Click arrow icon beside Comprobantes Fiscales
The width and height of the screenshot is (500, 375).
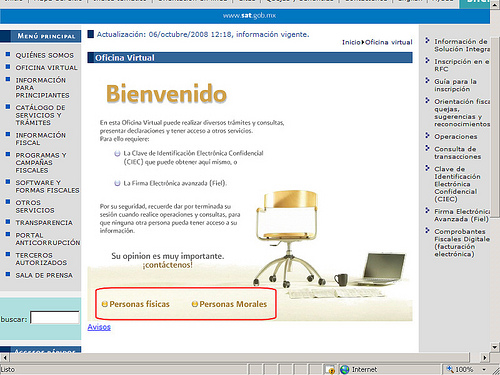[x=427, y=230]
